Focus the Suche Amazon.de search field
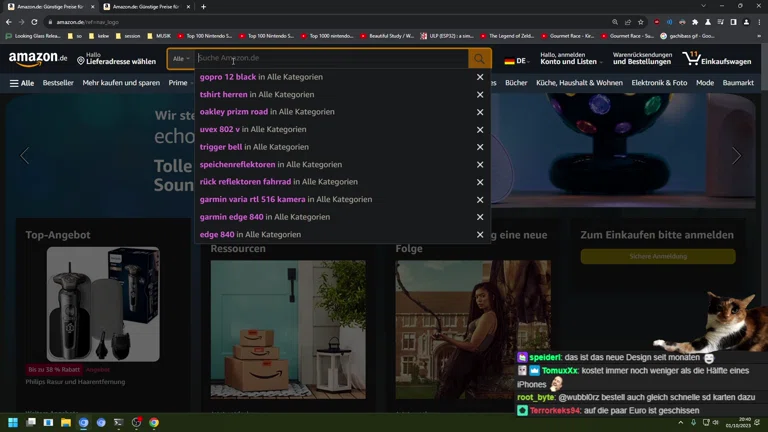Screen dimensions: 768x432 (332, 58)
